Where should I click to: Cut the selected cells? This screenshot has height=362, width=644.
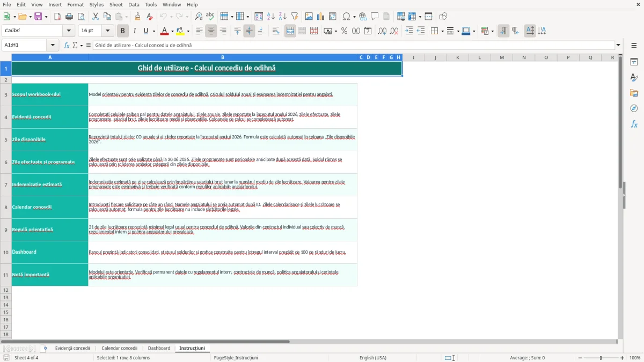(x=96, y=17)
